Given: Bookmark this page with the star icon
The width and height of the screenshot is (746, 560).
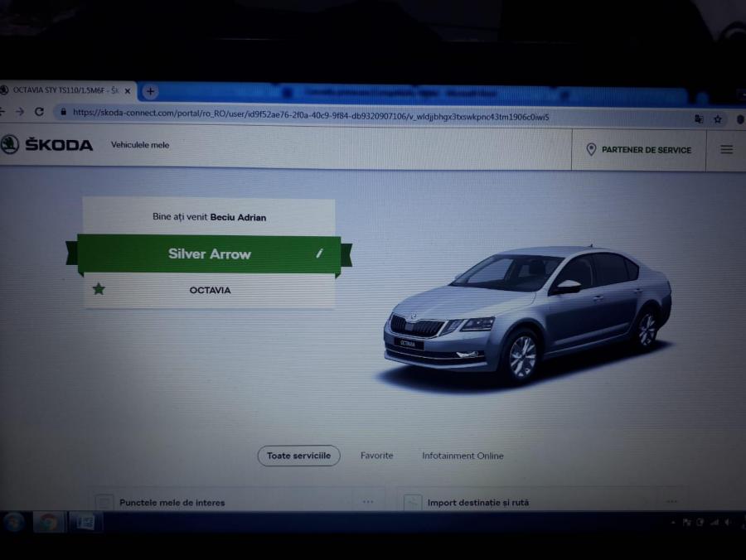Looking at the screenshot, I should [718, 118].
